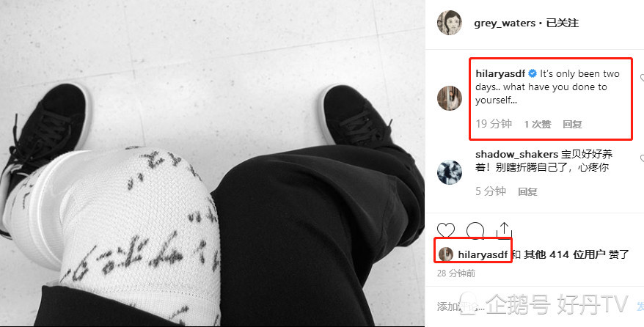The image size is (644, 327).
Task: Reply to hilaryasdf's comment via 回复
Action: pos(573,125)
